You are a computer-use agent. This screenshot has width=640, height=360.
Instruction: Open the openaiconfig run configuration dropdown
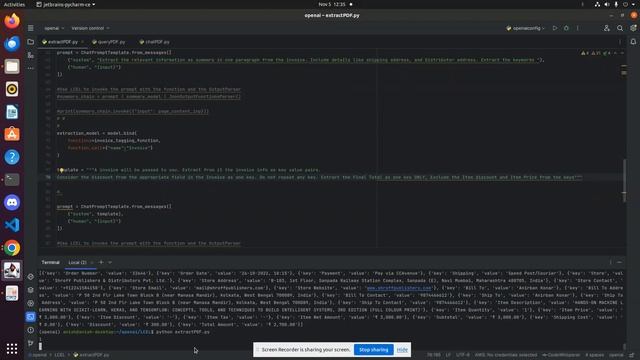[525, 28]
